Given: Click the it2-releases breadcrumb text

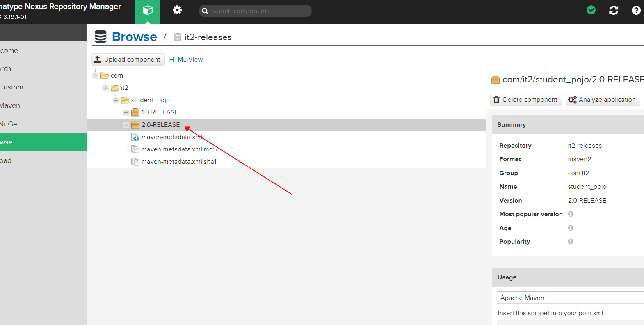Looking at the screenshot, I should point(208,37).
